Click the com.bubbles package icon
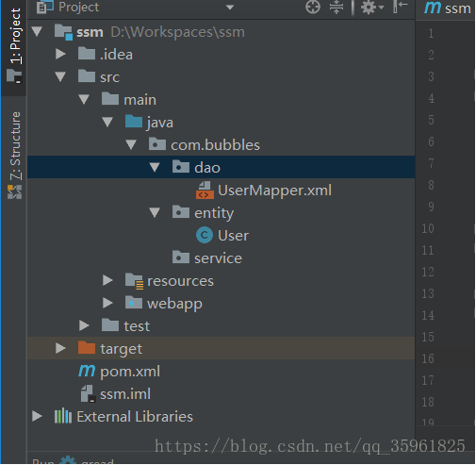The height and width of the screenshot is (465, 476). click(x=157, y=144)
